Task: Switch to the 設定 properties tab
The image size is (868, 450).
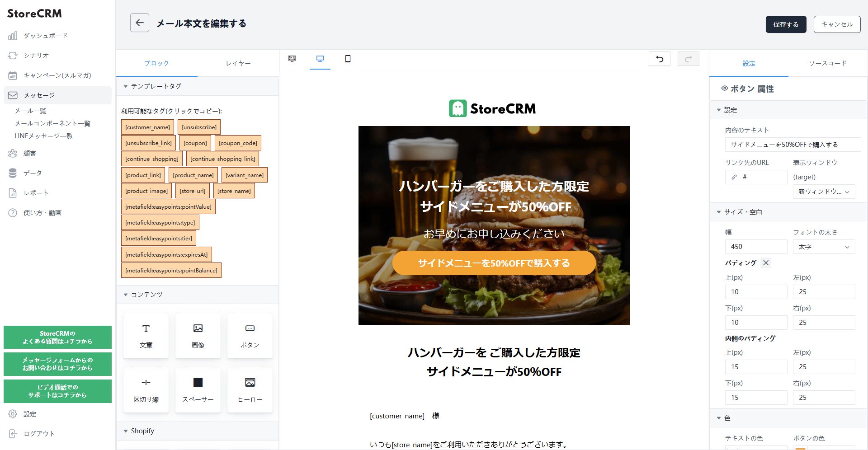Action: (x=749, y=63)
